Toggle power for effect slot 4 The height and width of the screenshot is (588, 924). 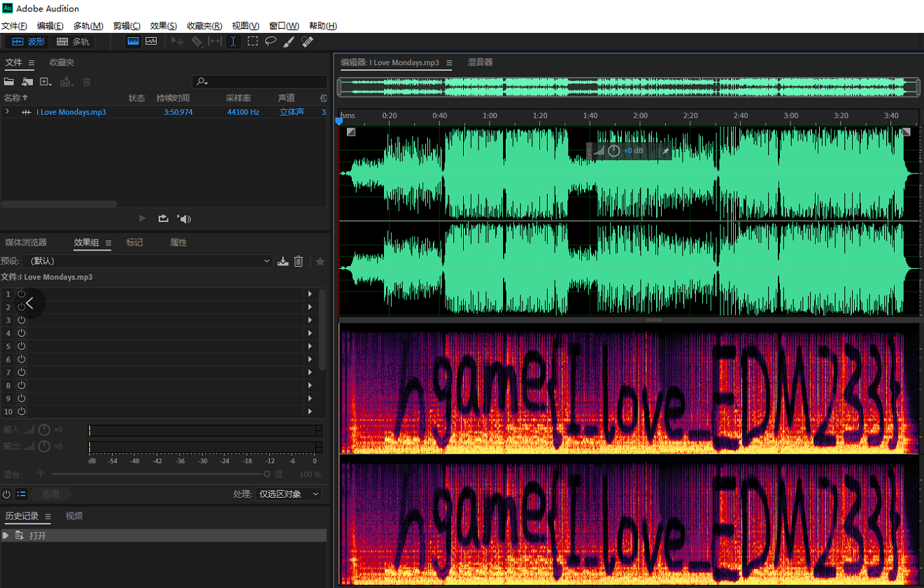(22, 333)
